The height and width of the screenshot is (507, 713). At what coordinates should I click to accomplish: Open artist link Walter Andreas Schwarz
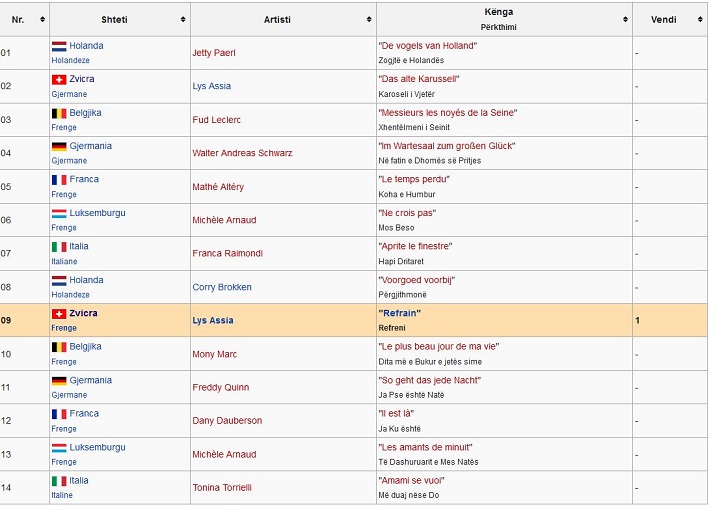[x=242, y=154]
